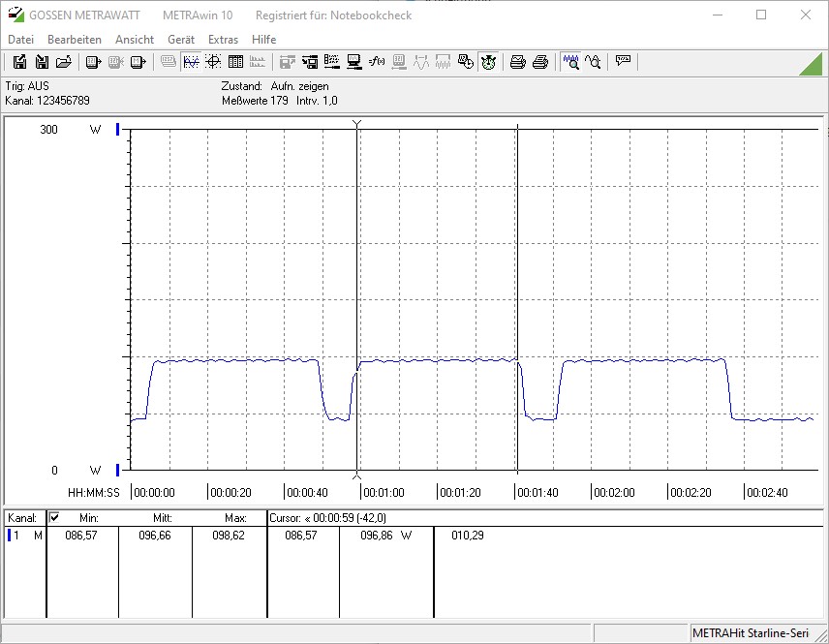
Task: Click the METRAHit Starline-Seri status field
Action: pyautogui.click(x=751, y=633)
